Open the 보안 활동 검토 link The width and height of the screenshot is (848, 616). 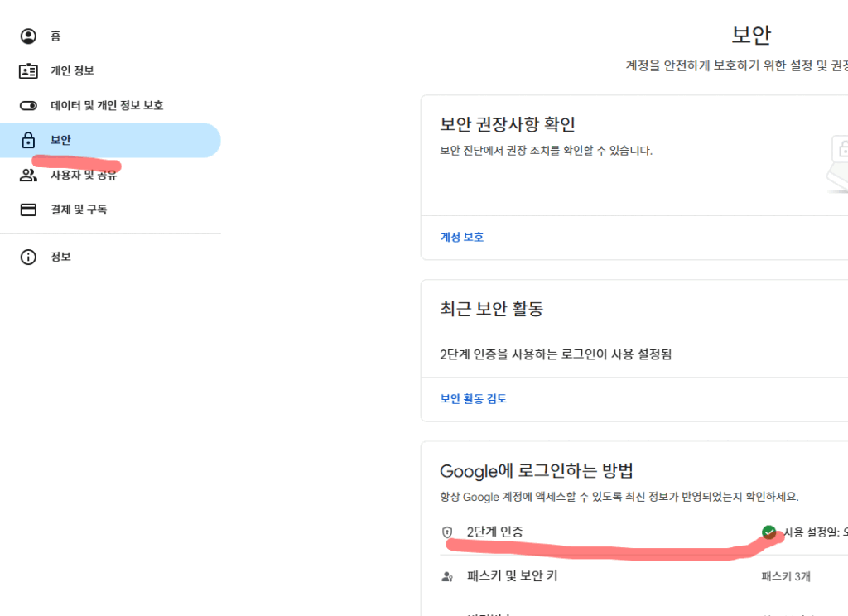pyautogui.click(x=473, y=399)
